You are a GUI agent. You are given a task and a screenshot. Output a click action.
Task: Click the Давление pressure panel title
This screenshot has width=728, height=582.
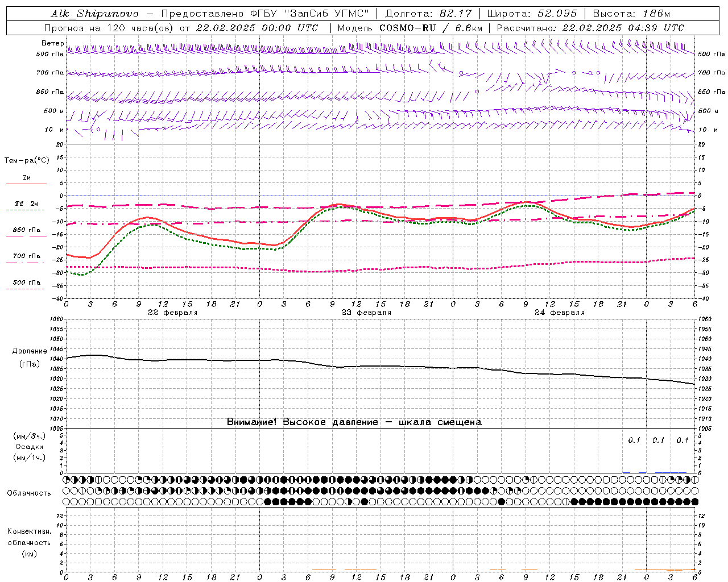coord(29,351)
